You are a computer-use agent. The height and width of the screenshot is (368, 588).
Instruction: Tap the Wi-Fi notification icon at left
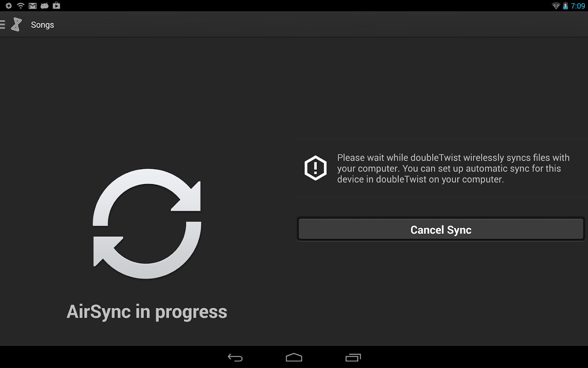(20, 6)
